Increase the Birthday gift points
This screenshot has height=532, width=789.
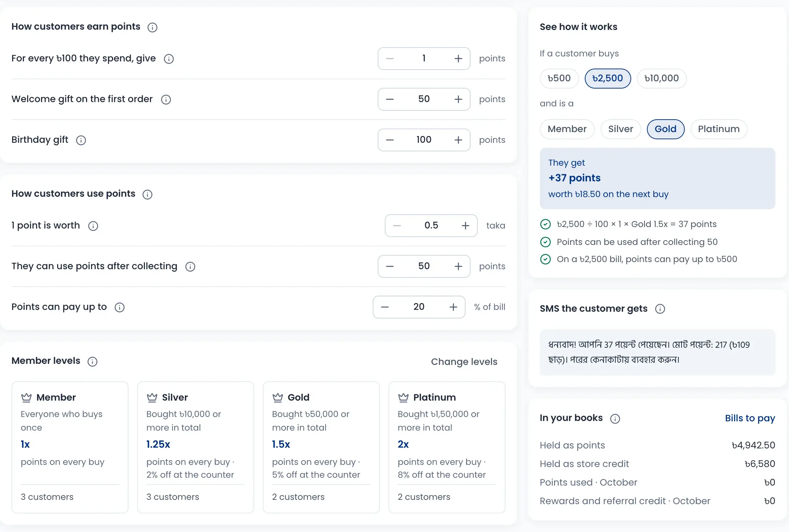(458, 140)
